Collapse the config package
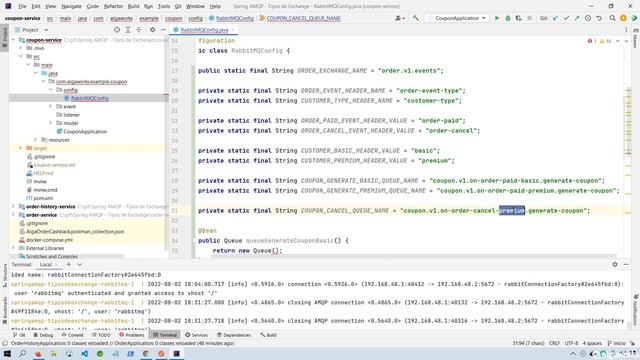 (51, 90)
